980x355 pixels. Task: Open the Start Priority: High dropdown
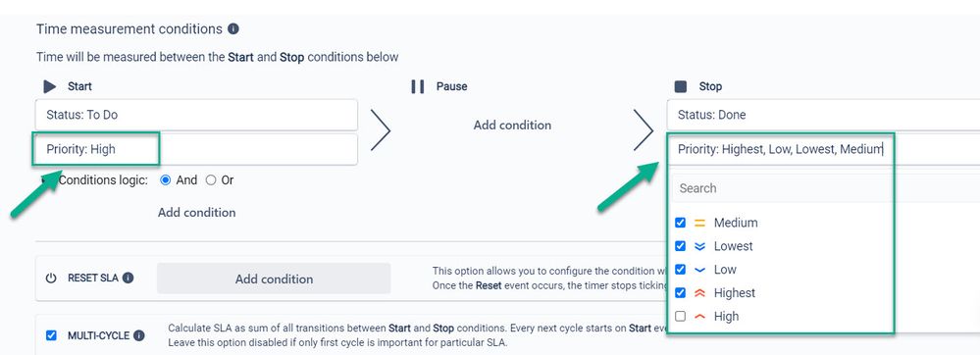tap(196, 149)
